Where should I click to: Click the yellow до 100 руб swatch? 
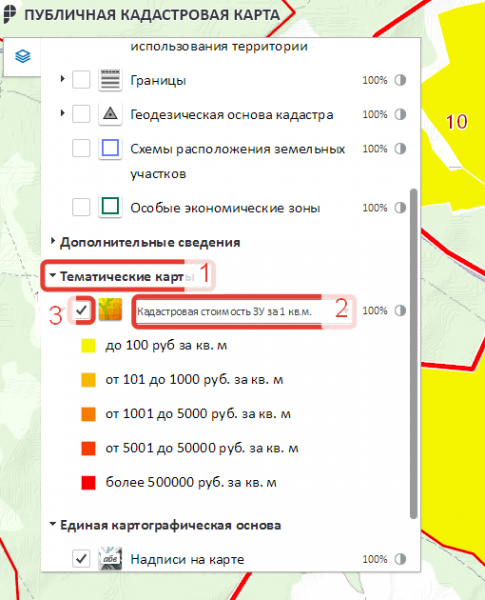coord(88,346)
